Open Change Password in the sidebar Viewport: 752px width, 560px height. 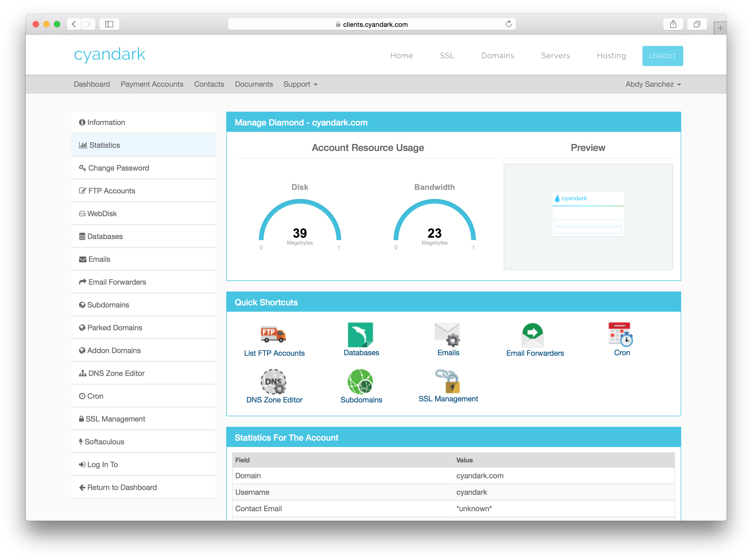[143, 168]
